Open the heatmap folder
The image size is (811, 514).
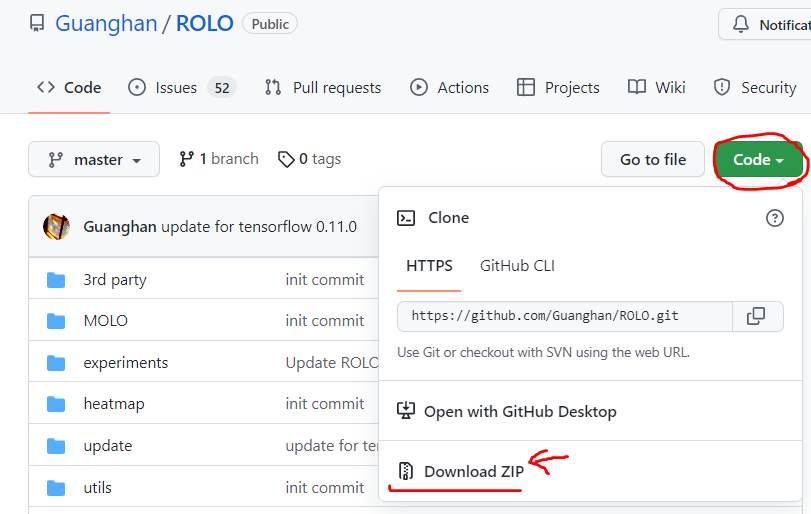114,403
